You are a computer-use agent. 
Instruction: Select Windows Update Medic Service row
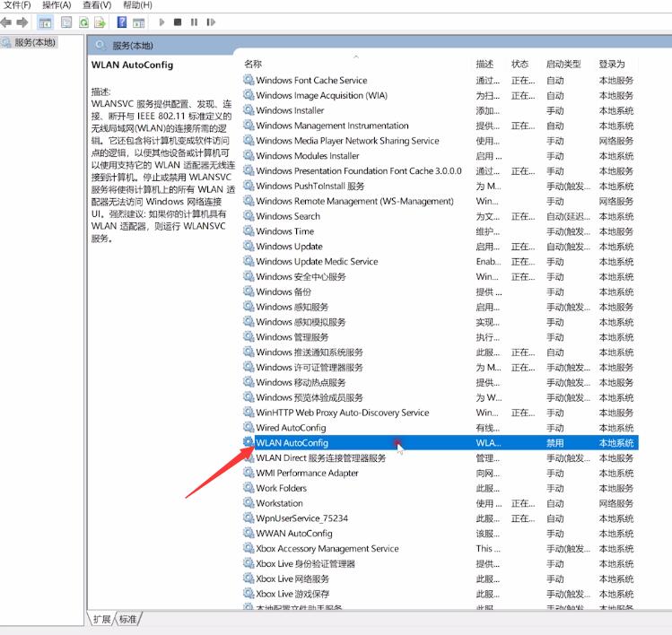tap(441, 261)
